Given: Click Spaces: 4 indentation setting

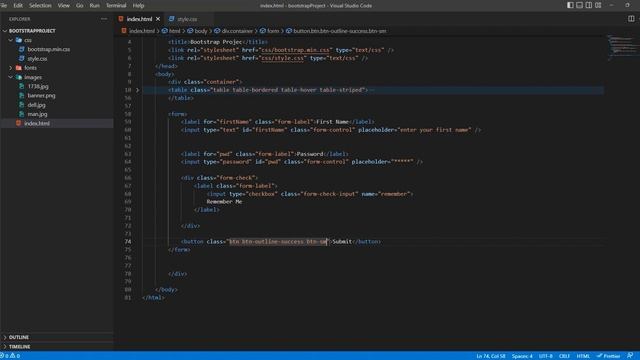Looking at the screenshot, I should click(x=522, y=356).
